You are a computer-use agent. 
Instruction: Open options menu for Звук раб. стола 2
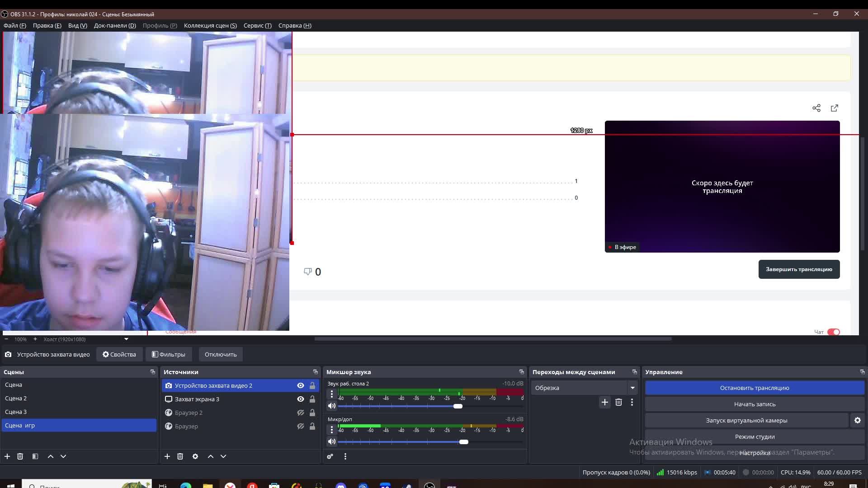click(x=332, y=394)
